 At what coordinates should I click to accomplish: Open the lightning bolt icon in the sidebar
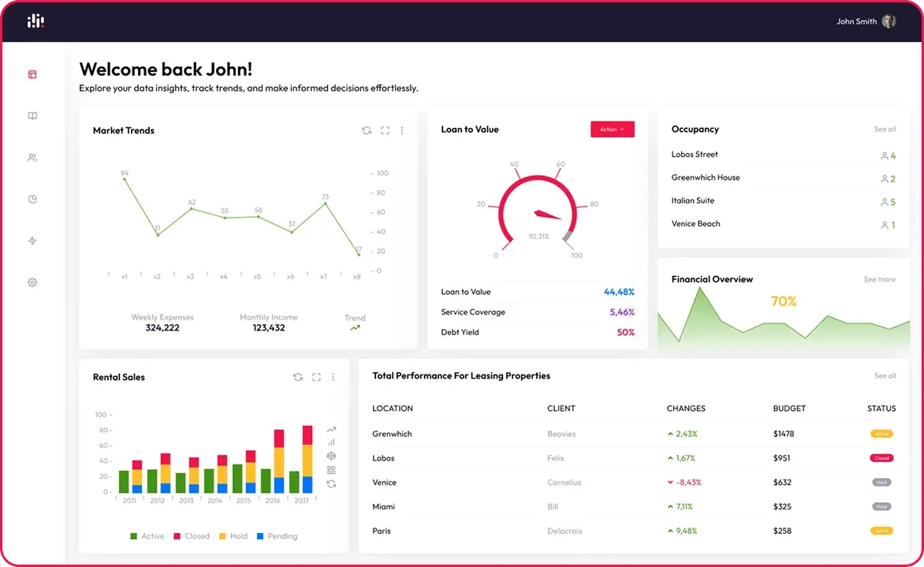pos(32,241)
